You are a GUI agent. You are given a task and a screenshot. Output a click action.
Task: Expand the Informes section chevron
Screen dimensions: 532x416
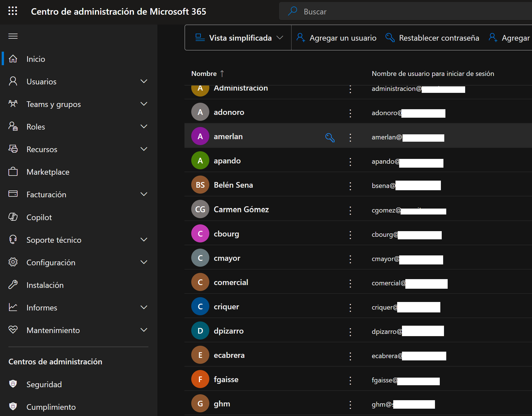144,307
